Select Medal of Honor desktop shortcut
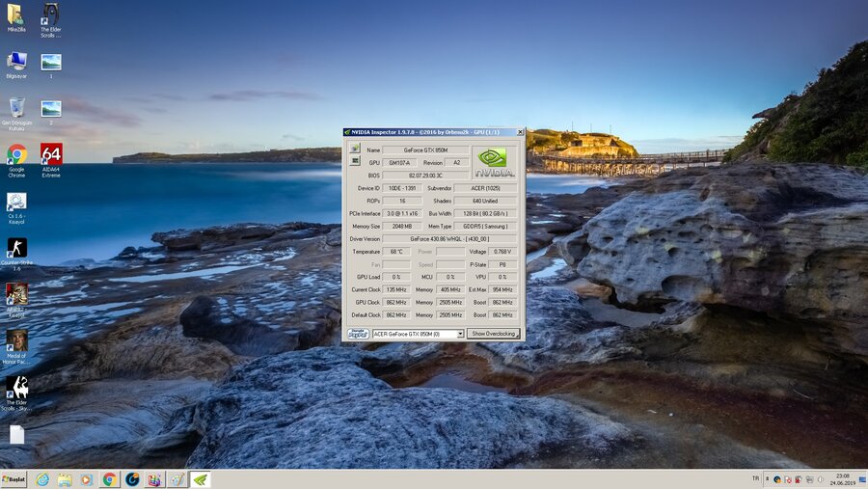Image resolution: width=868 pixels, height=489 pixels. tap(16, 340)
